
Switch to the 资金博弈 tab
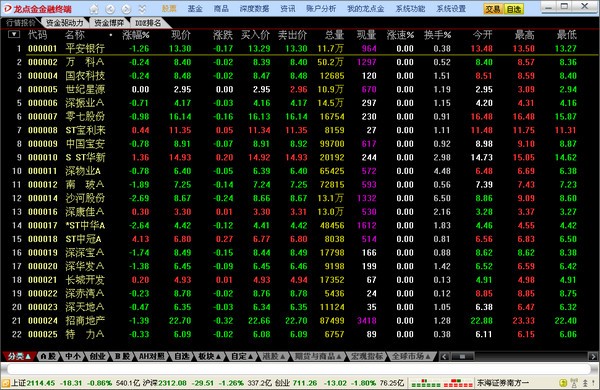click(109, 23)
